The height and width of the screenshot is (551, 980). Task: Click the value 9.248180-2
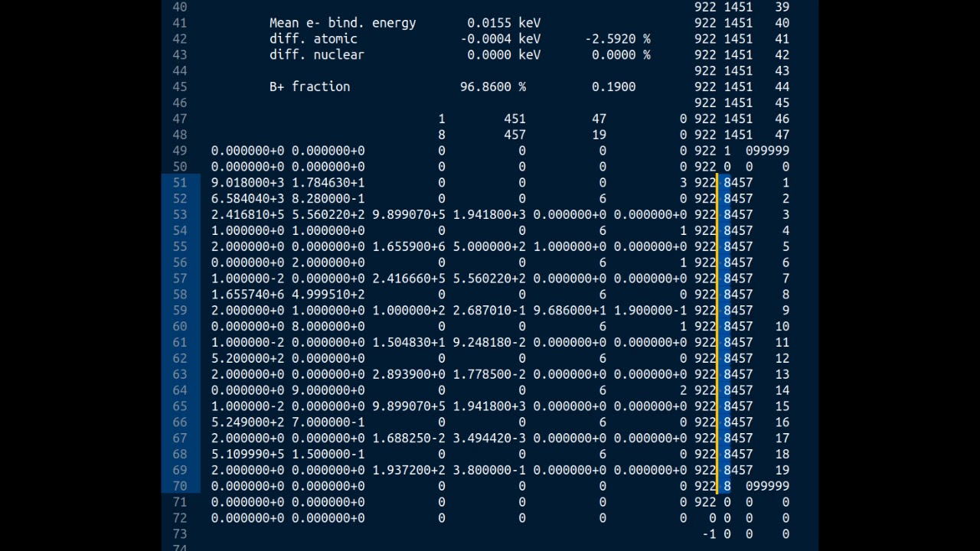click(489, 343)
